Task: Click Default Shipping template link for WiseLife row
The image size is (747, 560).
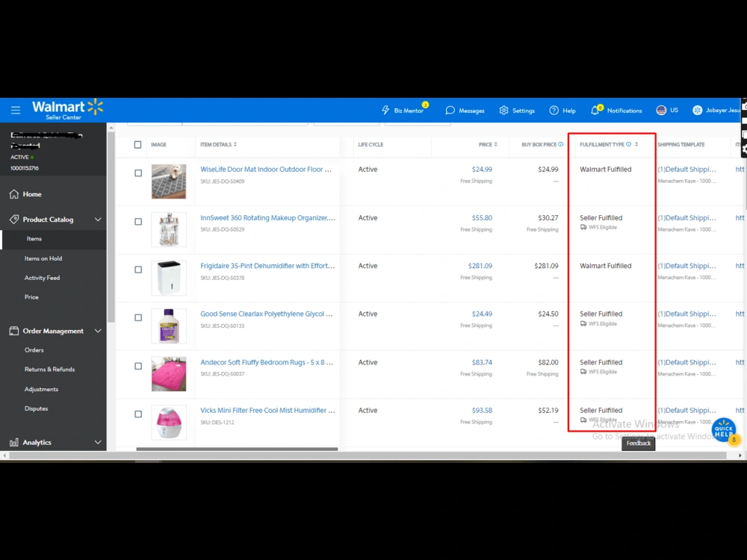Action: (686, 169)
